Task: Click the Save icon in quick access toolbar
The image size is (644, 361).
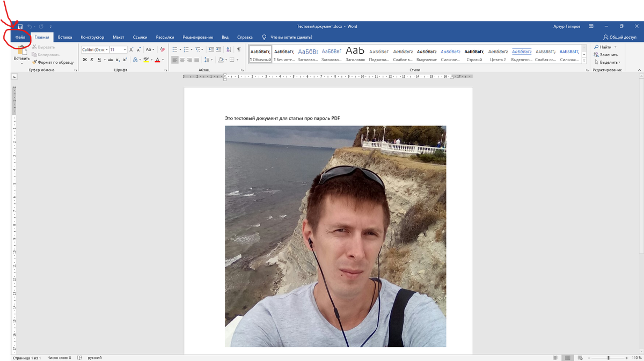Action: 20,26
